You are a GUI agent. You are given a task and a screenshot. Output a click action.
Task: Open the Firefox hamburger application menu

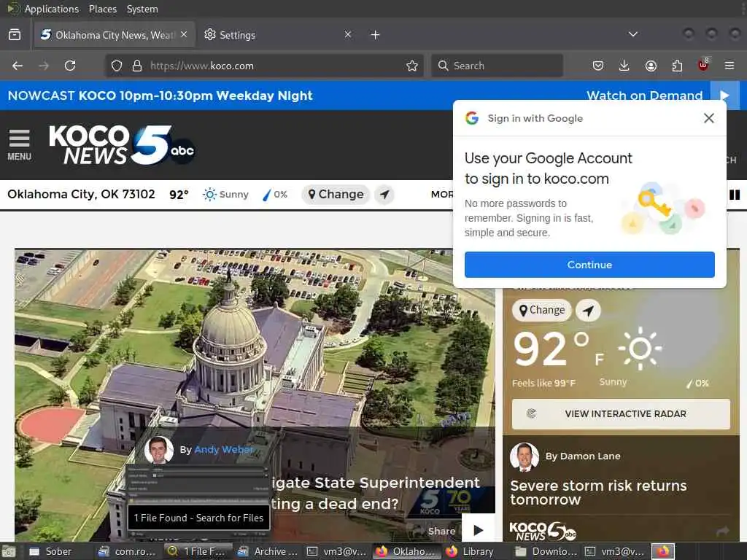(729, 66)
